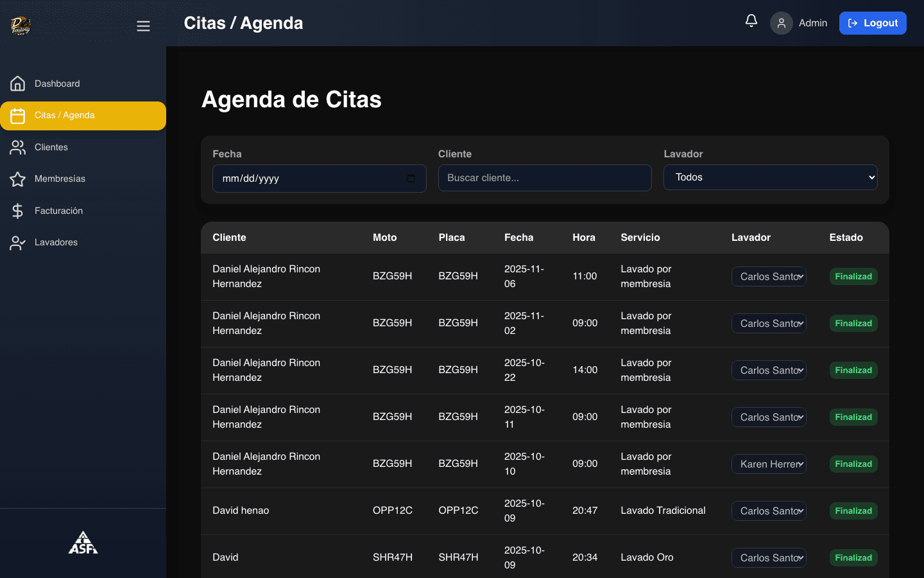924x578 pixels.
Task: Click the calendar icon for Citas / Agenda
Action: pyautogui.click(x=18, y=116)
